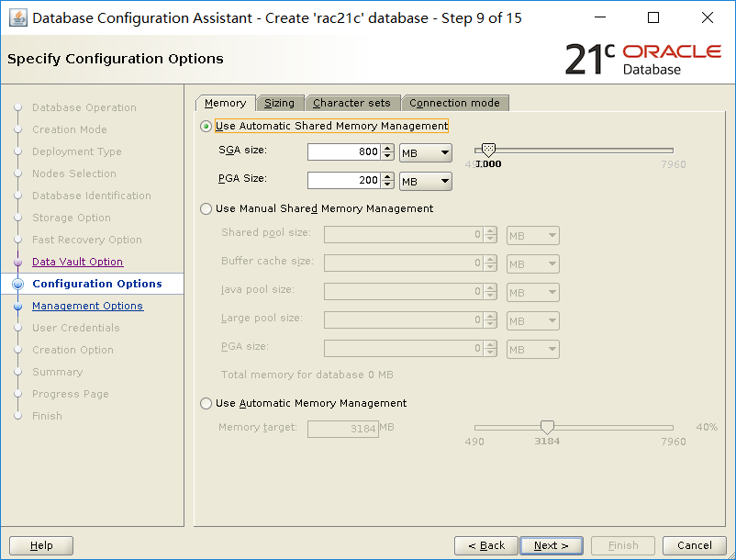The height and width of the screenshot is (560, 736).
Task: Open the Data Vault Option step link
Action: click(x=77, y=262)
